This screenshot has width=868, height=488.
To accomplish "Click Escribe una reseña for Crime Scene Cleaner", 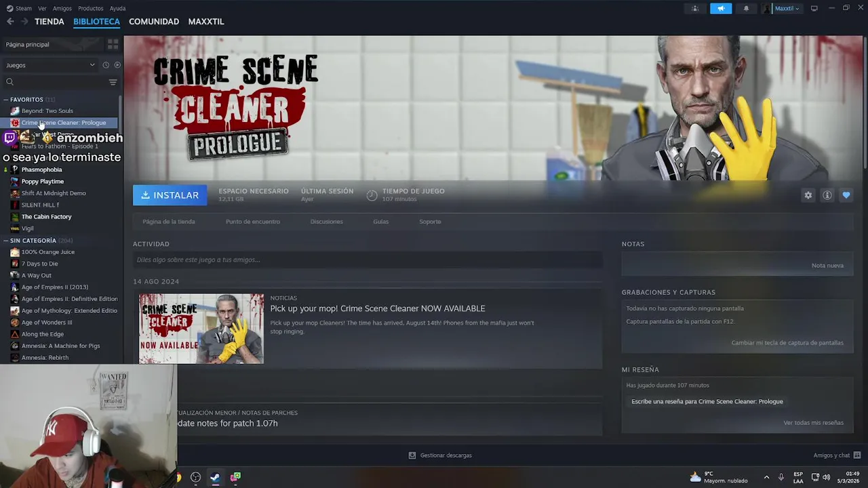I will [707, 401].
